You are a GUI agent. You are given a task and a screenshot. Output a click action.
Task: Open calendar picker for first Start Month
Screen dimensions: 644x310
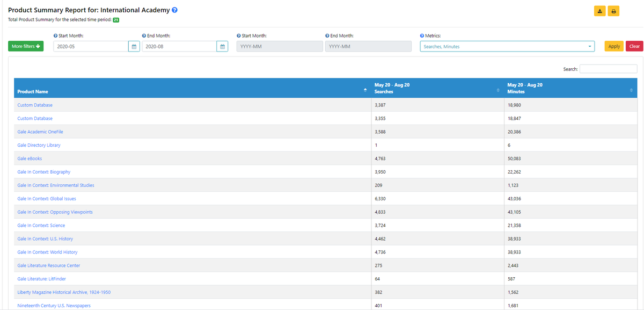point(134,46)
